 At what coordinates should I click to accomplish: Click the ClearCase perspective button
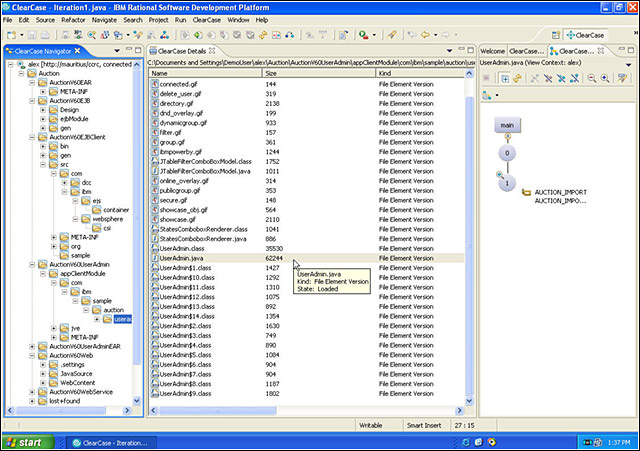click(x=585, y=35)
